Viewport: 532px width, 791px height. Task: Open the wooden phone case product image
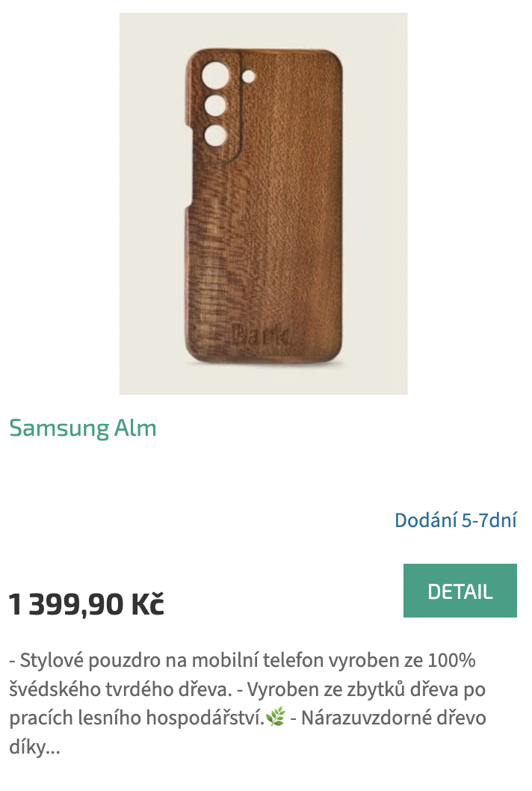coord(263,204)
